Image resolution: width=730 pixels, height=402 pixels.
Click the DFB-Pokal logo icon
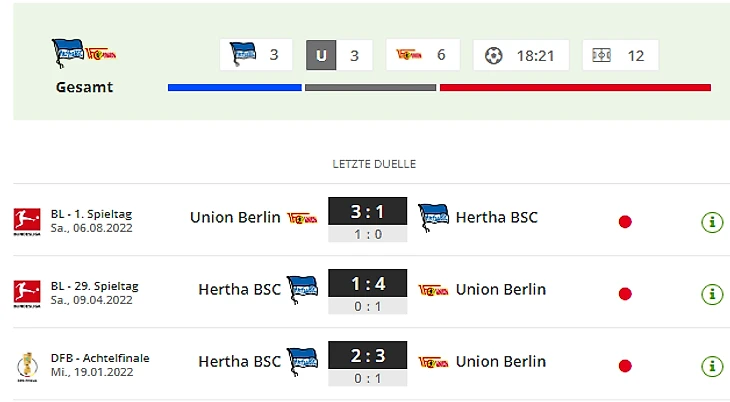26,365
